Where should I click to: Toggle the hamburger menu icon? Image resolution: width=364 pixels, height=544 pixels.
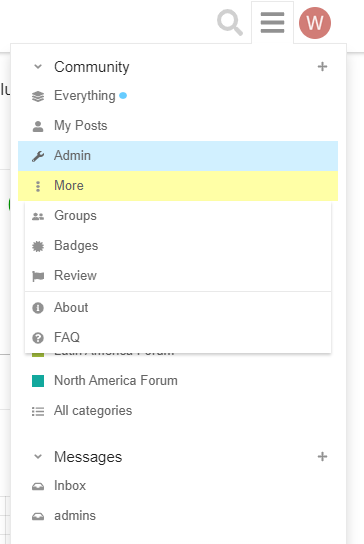click(272, 23)
